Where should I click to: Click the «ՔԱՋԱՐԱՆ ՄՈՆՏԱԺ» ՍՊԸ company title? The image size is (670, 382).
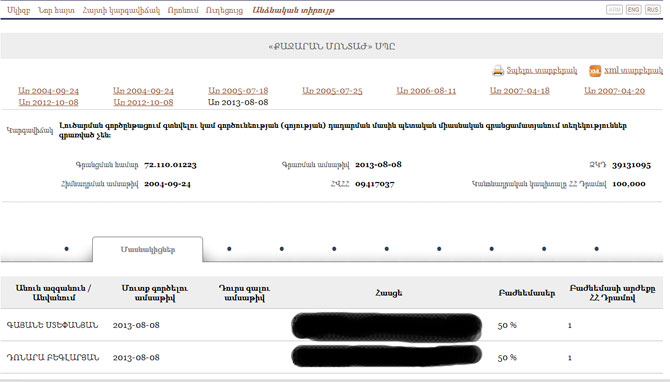[332, 46]
